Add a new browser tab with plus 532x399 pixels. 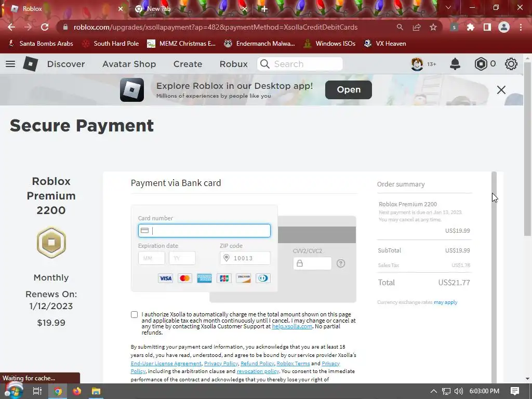tap(264, 9)
